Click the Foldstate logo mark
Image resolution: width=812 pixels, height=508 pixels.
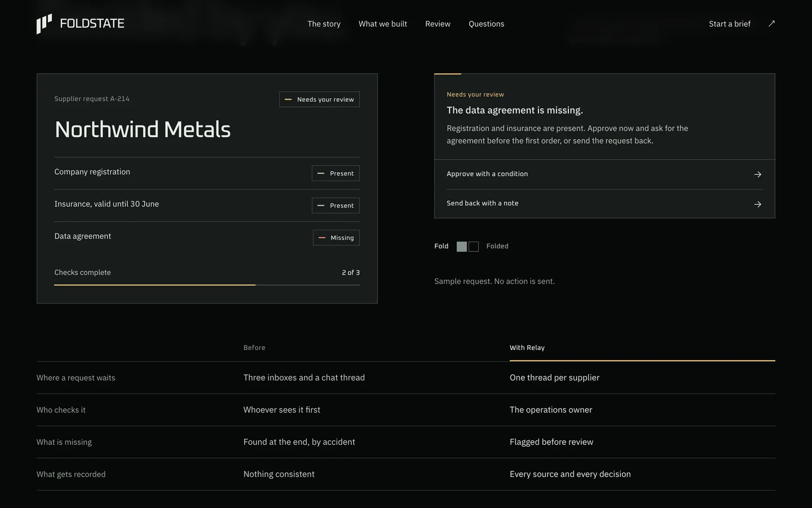tap(44, 24)
